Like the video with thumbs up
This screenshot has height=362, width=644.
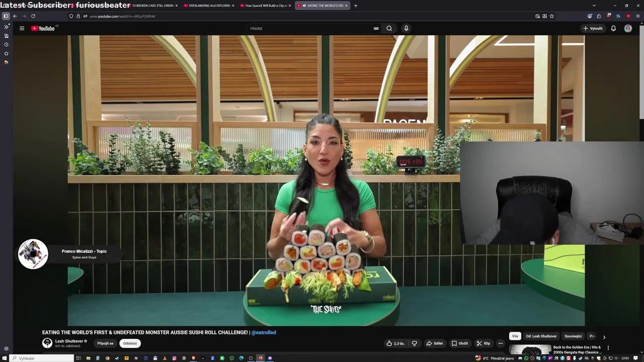point(395,343)
